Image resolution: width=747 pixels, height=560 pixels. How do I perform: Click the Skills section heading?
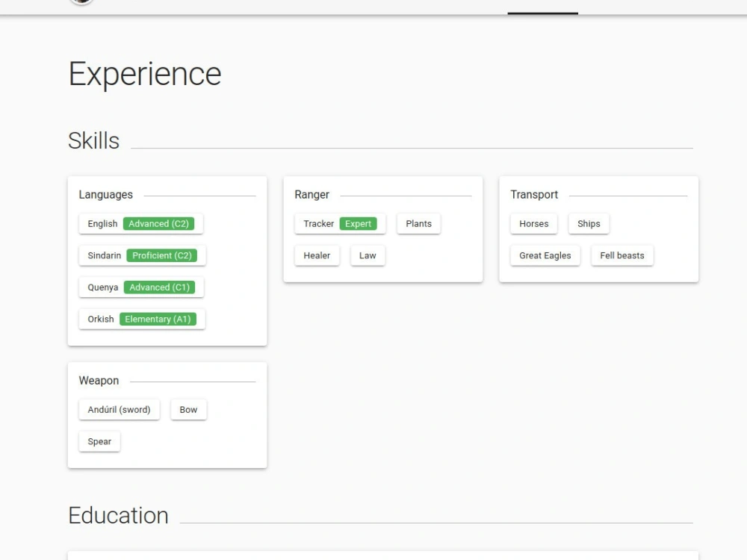click(94, 141)
